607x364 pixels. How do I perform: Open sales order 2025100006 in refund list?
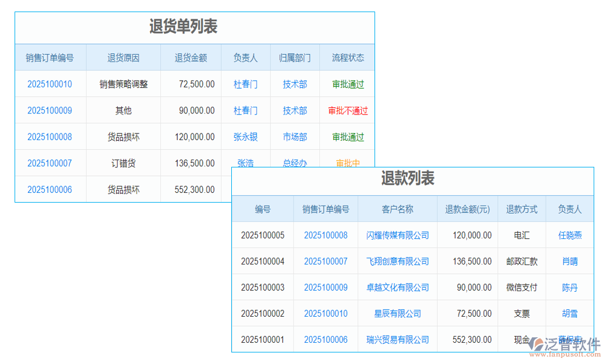(x=326, y=340)
